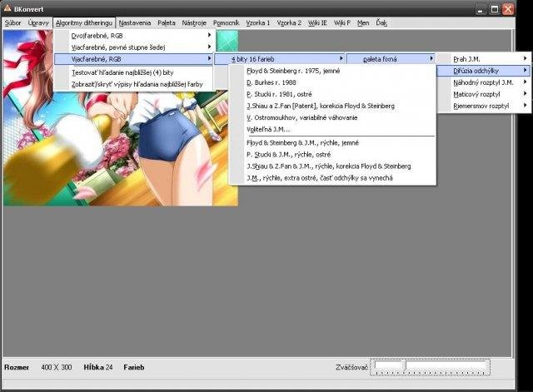Viewport: 533px width, 392px height.
Task: Choose P. Stucki r. 1981, ostré
Action: (332, 94)
